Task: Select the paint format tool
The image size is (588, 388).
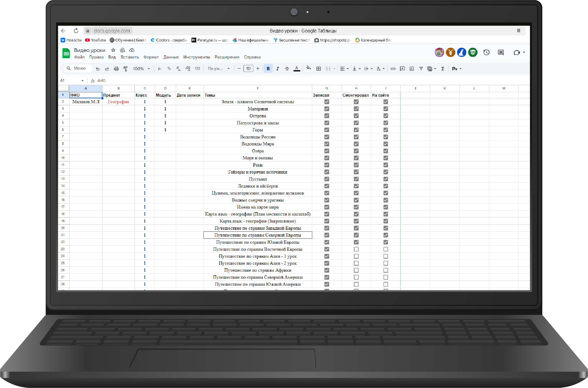Action: click(x=125, y=69)
